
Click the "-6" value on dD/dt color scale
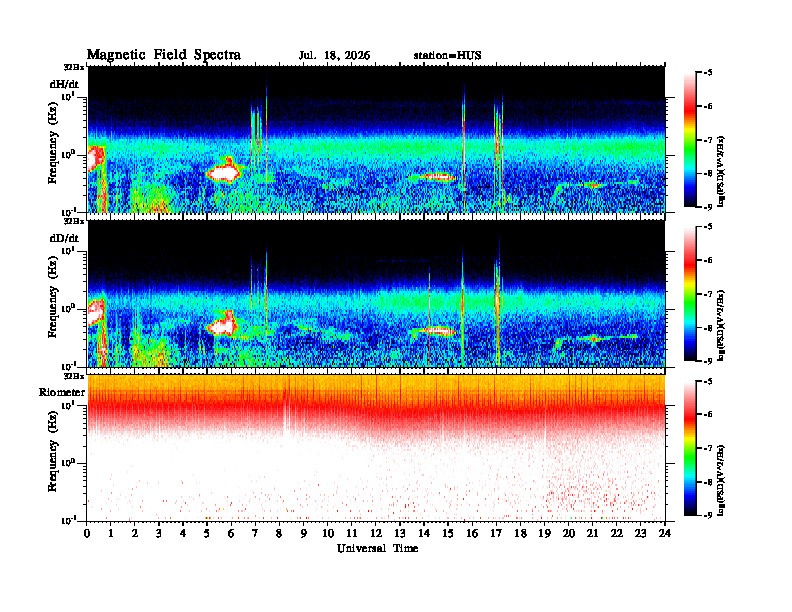708,261
